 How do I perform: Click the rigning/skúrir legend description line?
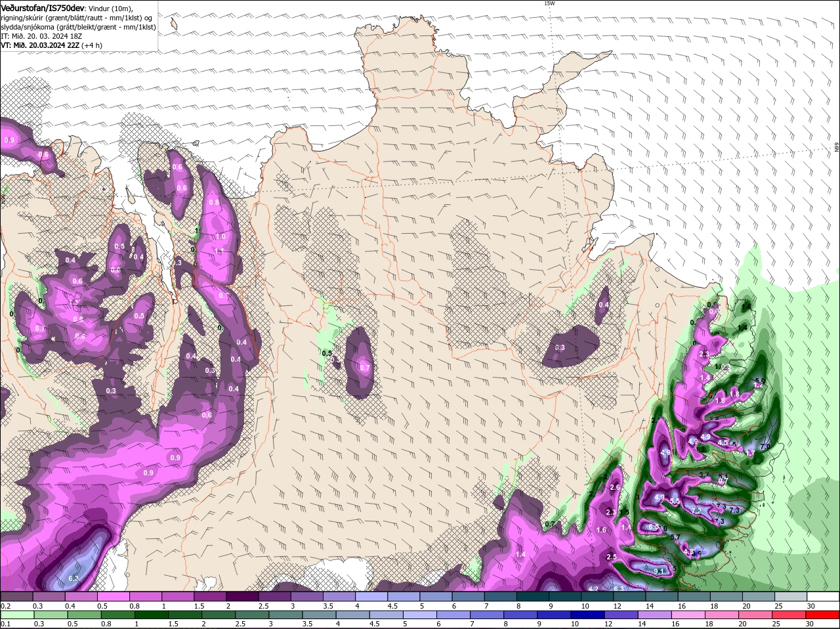pyautogui.click(x=76, y=17)
